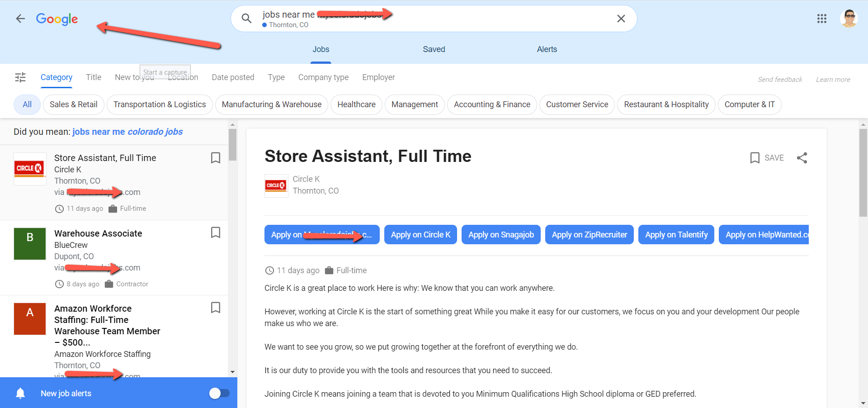Go back using the left arrow
This screenshot has height=408, width=868.
[x=20, y=19]
